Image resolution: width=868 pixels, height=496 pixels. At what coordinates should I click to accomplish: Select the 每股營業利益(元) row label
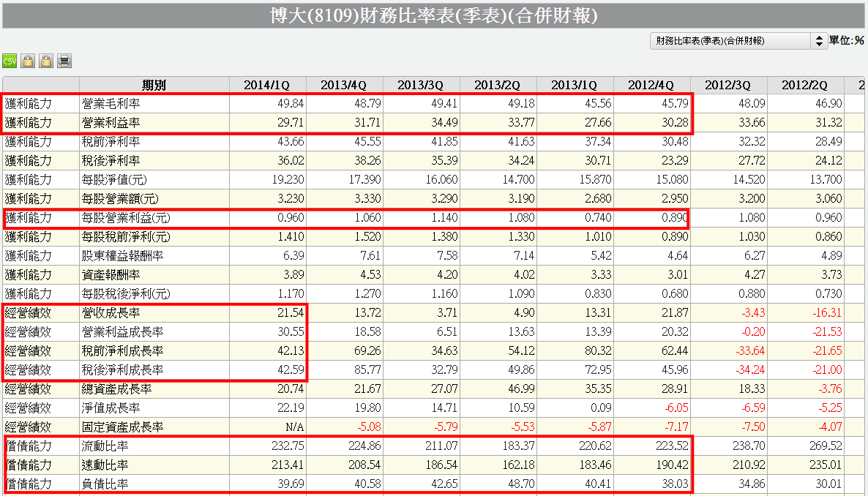point(126,217)
